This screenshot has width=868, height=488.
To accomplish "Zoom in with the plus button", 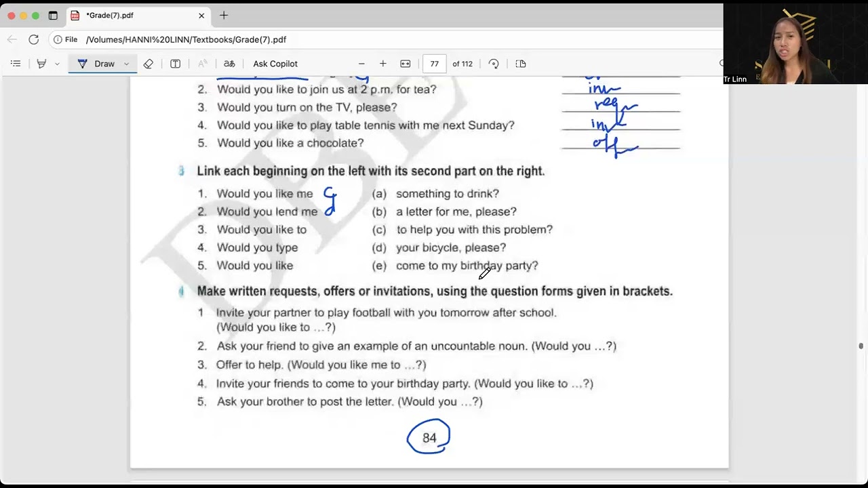I will pos(383,64).
